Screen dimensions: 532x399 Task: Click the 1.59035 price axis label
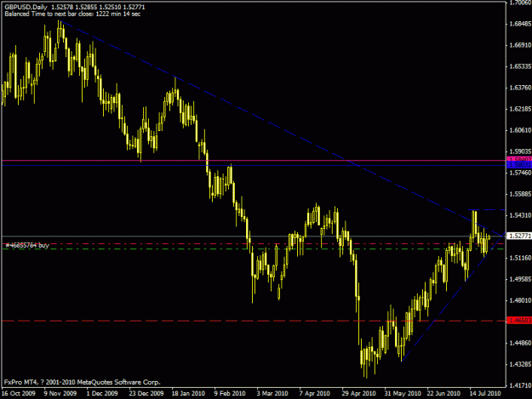[x=520, y=151]
